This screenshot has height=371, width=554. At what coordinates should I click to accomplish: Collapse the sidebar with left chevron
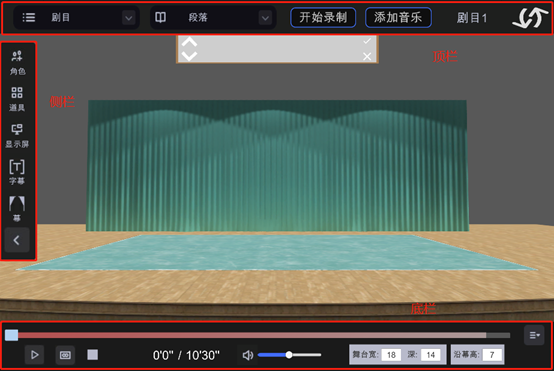(x=17, y=240)
